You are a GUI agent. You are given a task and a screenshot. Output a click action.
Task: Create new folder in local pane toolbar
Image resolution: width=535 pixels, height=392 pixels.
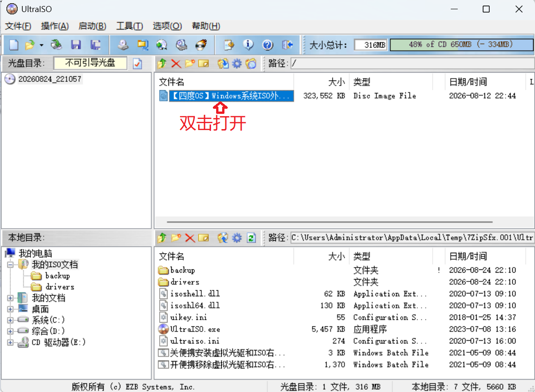coord(176,238)
